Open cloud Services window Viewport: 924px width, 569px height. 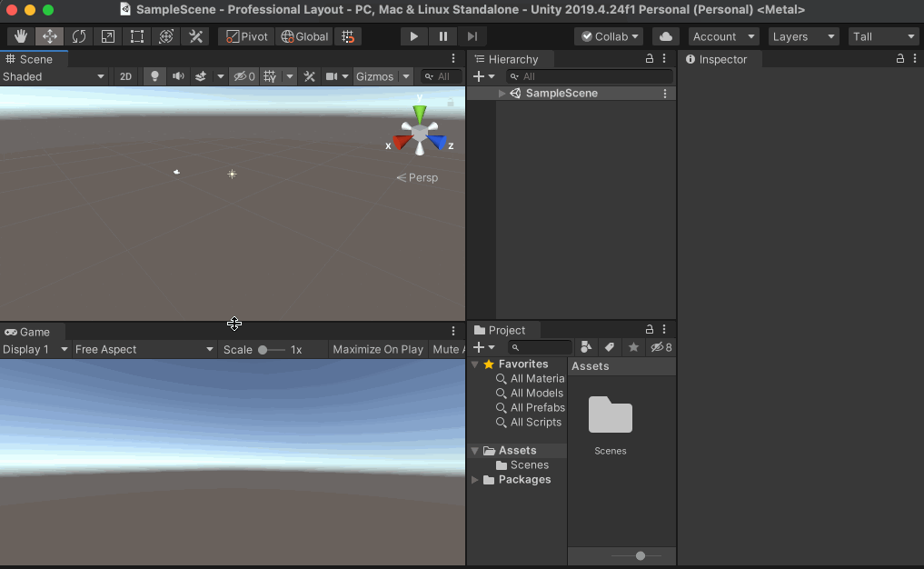coord(666,36)
